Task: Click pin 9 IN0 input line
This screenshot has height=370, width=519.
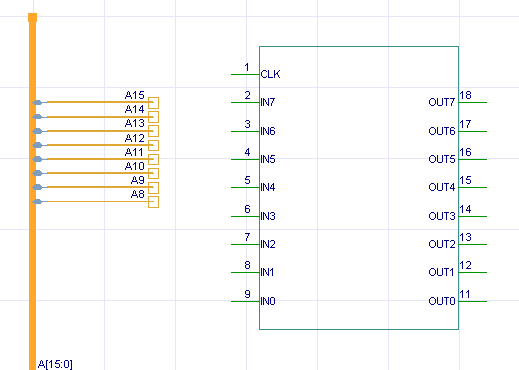Action: pyautogui.click(x=245, y=301)
